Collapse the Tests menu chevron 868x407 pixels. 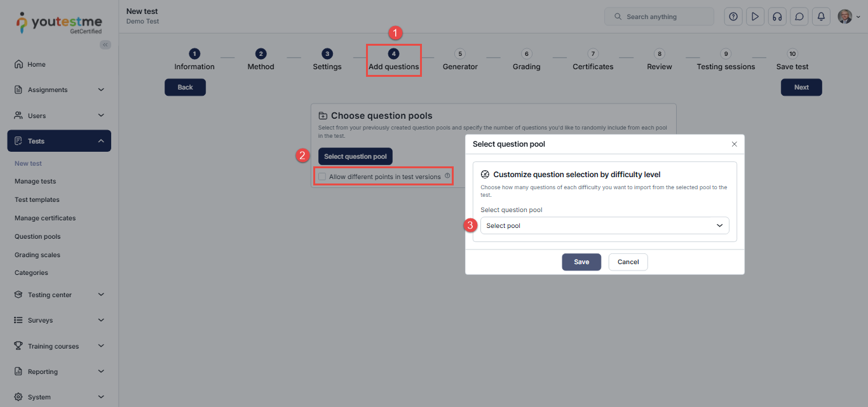[x=101, y=141]
